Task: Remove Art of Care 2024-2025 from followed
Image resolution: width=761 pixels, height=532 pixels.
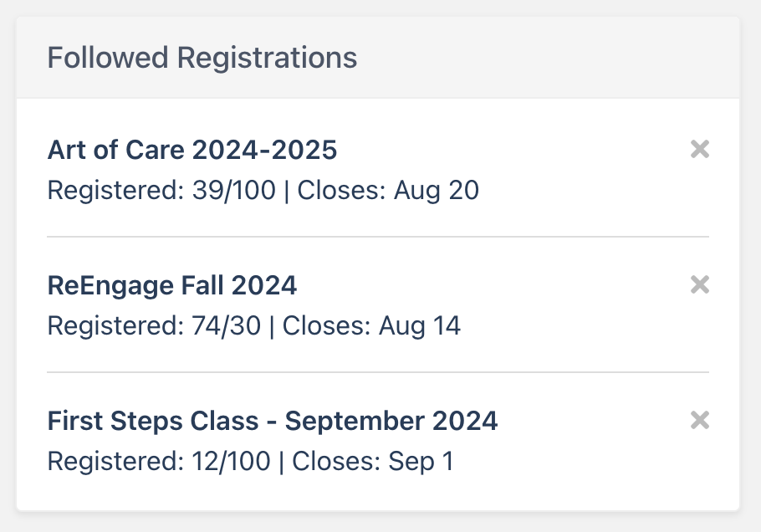Action: [x=700, y=150]
